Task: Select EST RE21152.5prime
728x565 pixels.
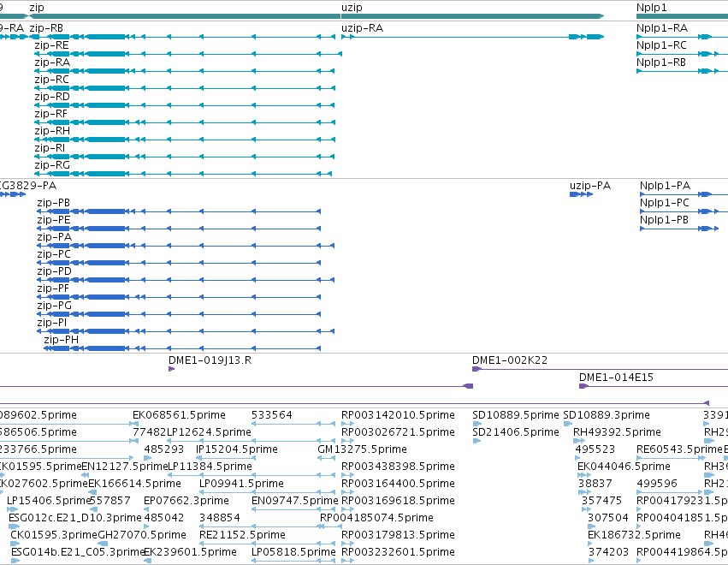Action: point(242,535)
